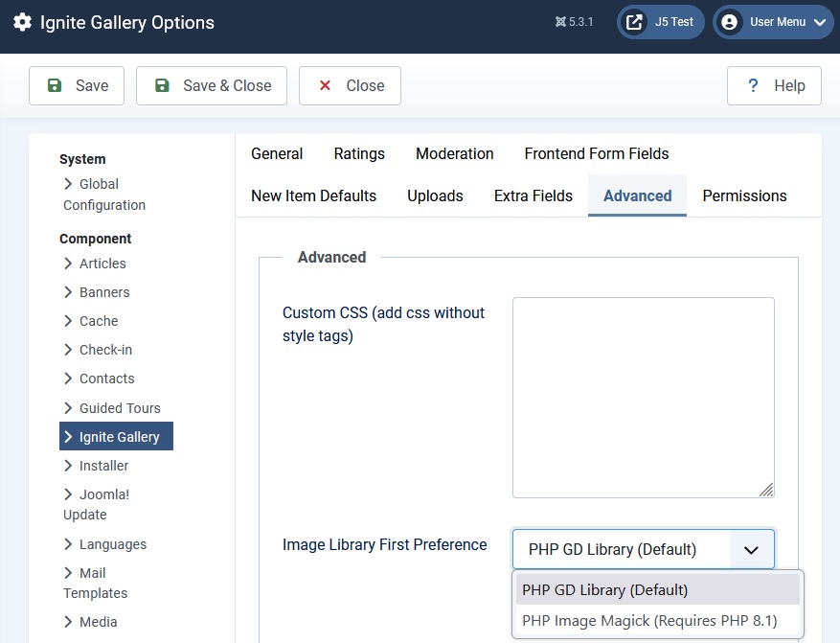Open the Help page
Image resolution: width=840 pixels, height=643 pixels.
(x=774, y=85)
